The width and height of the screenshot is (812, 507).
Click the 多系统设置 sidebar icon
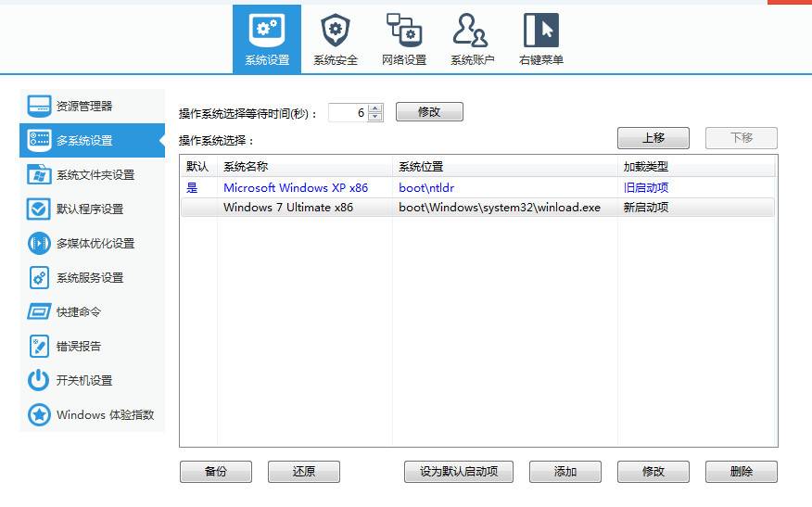(x=39, y=140)
